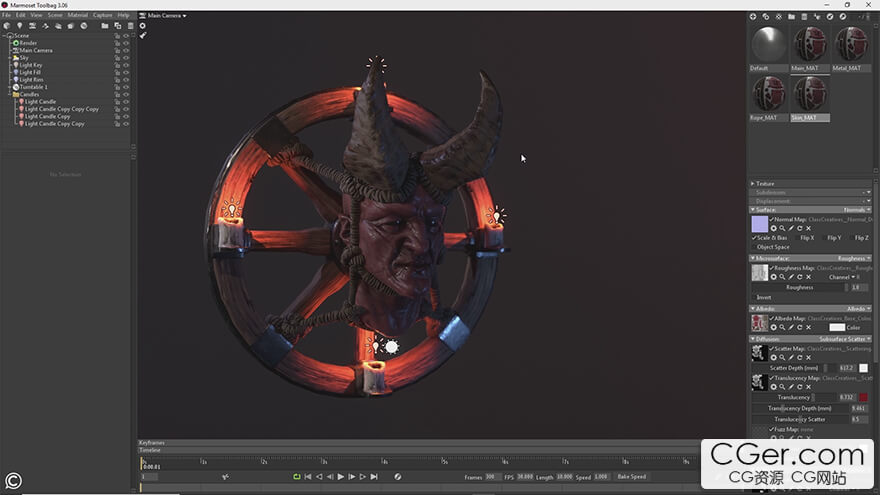Reload the Albedo Map texture
Screen dimensions: 880x495
(x=800, y=327)
